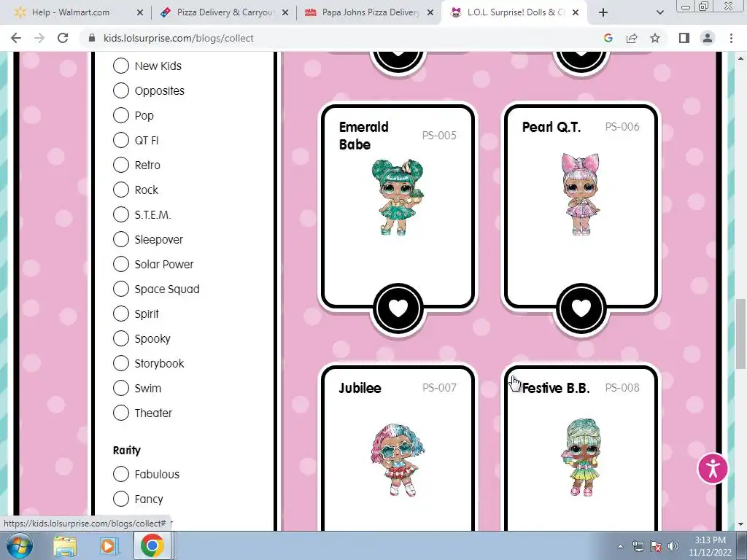This screenshot has width=747, height=560.
Task: Open Windows Media Player in taskbar
Action: (108, 545)
